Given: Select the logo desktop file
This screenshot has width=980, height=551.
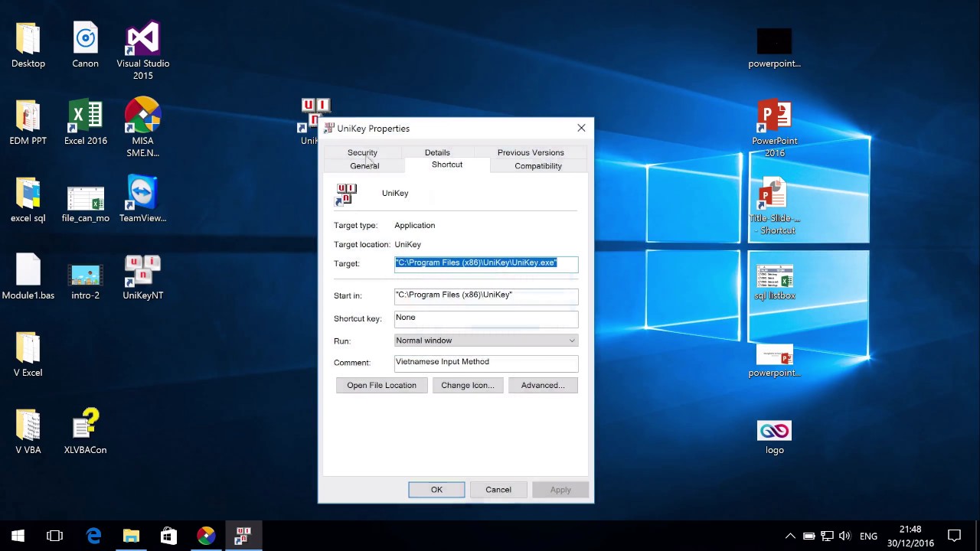Looking at the screenshot, I should coord(775,437).
